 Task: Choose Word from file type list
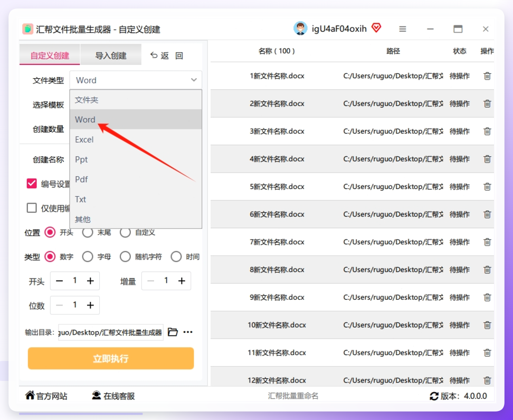(136, 119)
